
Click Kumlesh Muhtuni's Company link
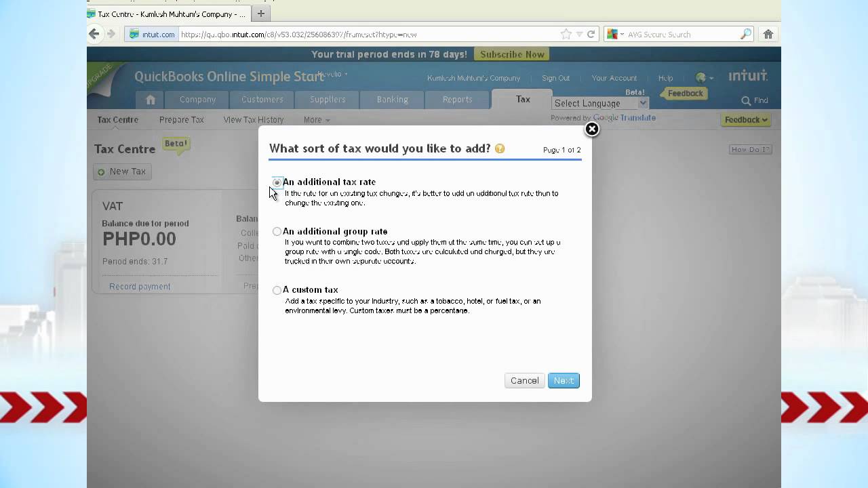473,78
